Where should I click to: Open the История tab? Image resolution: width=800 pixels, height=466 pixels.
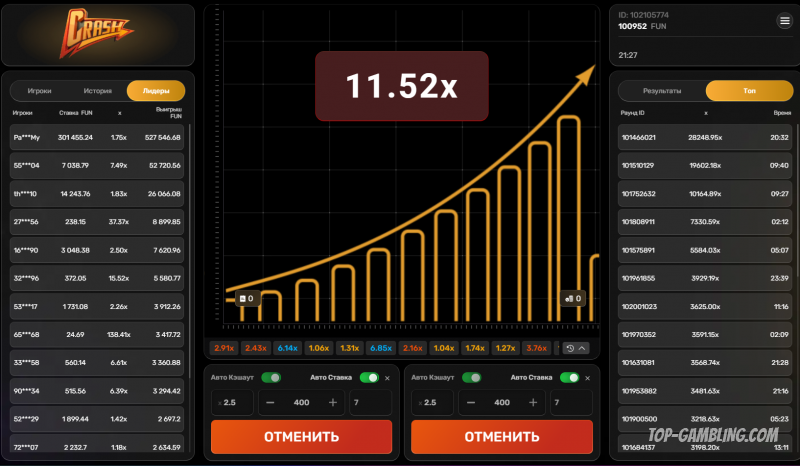click(97, 90)
